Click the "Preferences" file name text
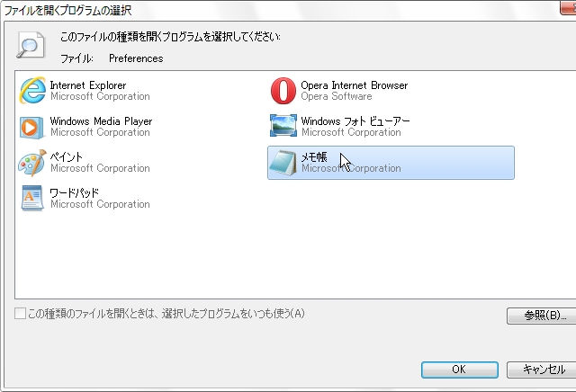 point(136,58)
